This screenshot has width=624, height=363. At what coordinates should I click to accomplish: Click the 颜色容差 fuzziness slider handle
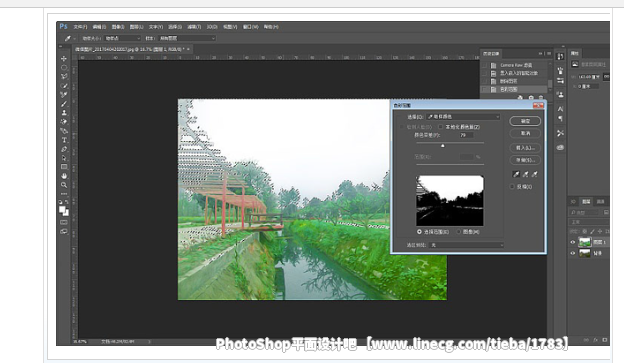coord(443,146)
